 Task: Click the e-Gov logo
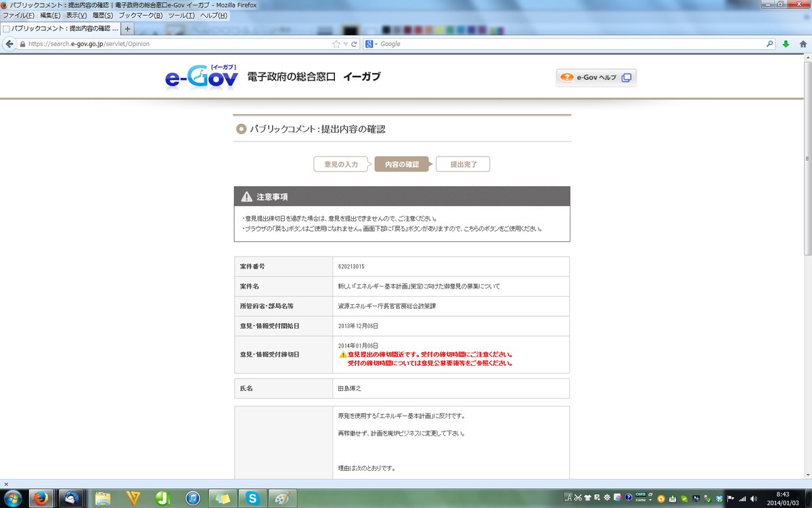202,77
